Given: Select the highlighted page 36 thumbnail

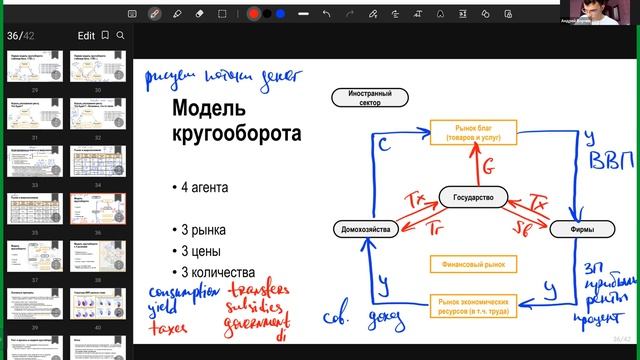Looking at the screenshot, I should (x=98, y=209).
